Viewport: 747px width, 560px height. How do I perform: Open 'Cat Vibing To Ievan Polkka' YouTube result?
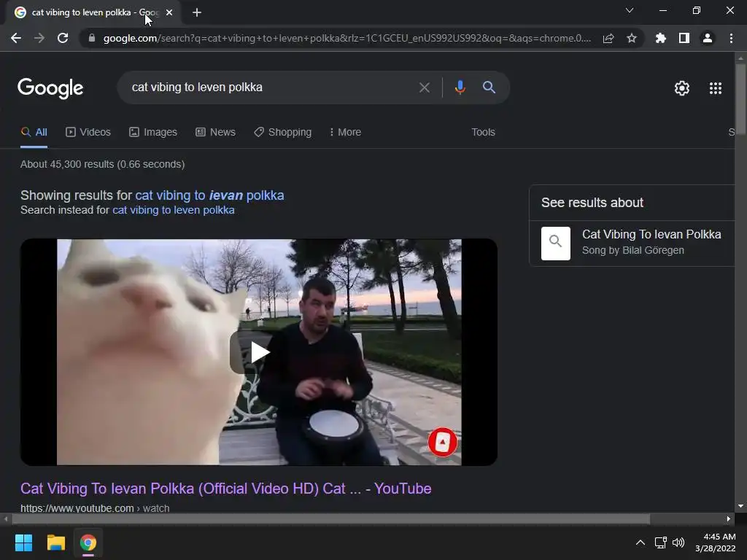pyautogui.click(x=226, y=489)
